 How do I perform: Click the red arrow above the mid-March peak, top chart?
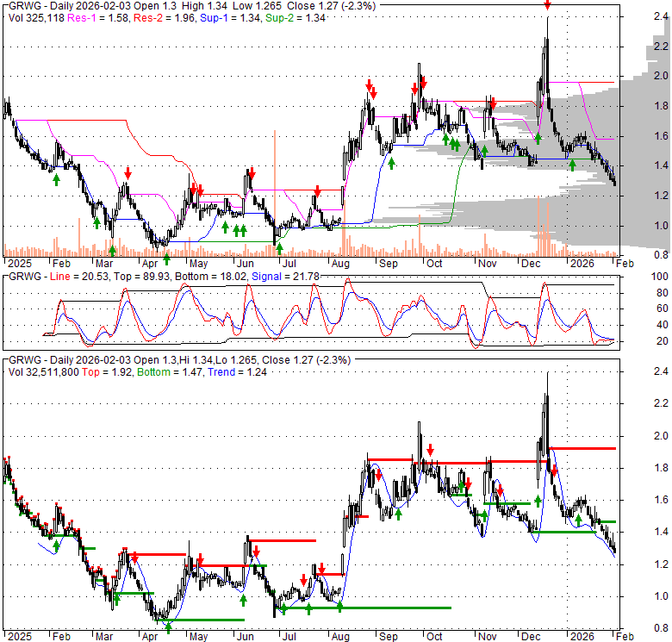point(128,173)
